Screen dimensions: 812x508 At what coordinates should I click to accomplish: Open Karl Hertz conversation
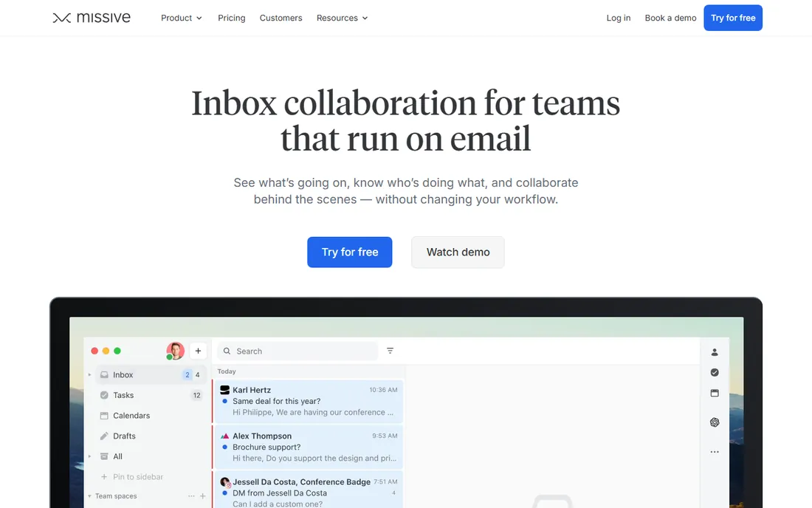coord(308,401)
